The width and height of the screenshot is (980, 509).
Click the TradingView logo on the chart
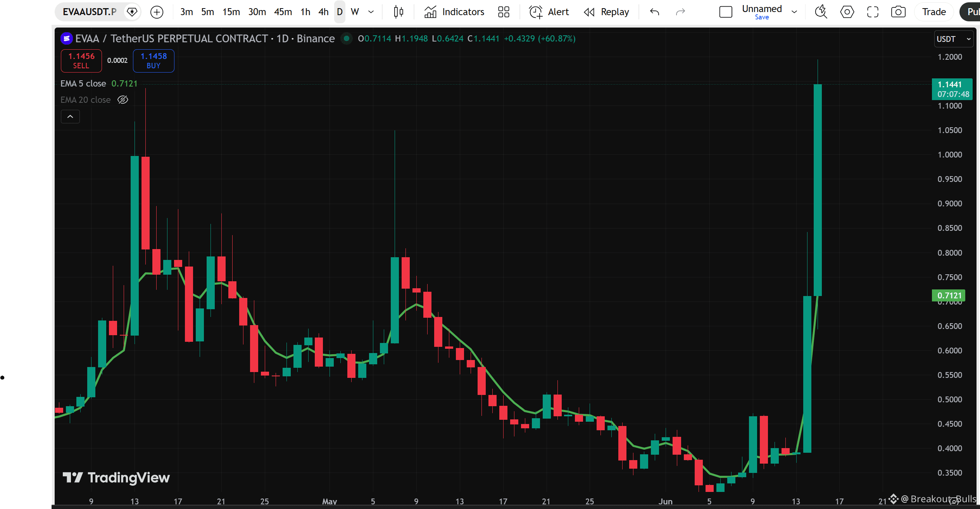point(116,478)
